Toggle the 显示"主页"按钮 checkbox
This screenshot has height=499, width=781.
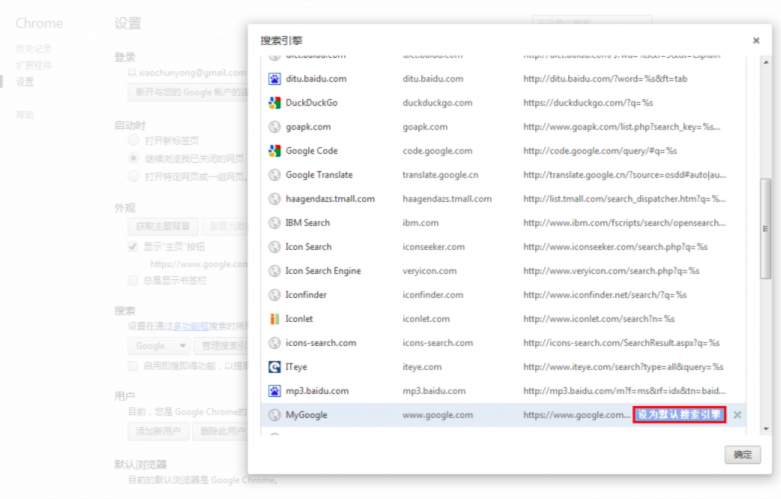(x=132, y=247)
